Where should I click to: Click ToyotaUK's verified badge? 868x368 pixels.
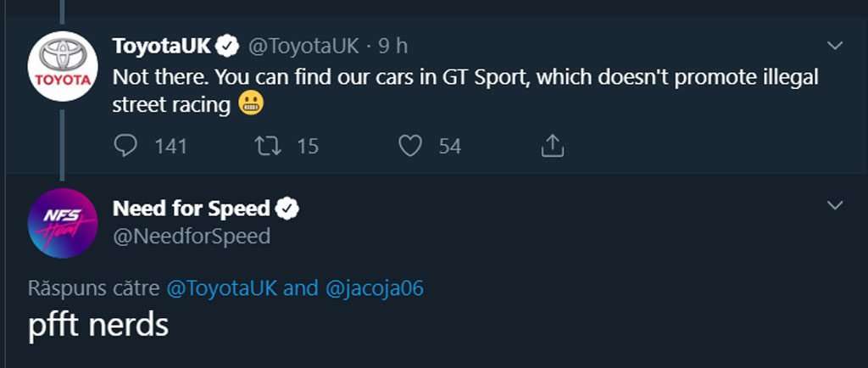click(x=227, y=47)
